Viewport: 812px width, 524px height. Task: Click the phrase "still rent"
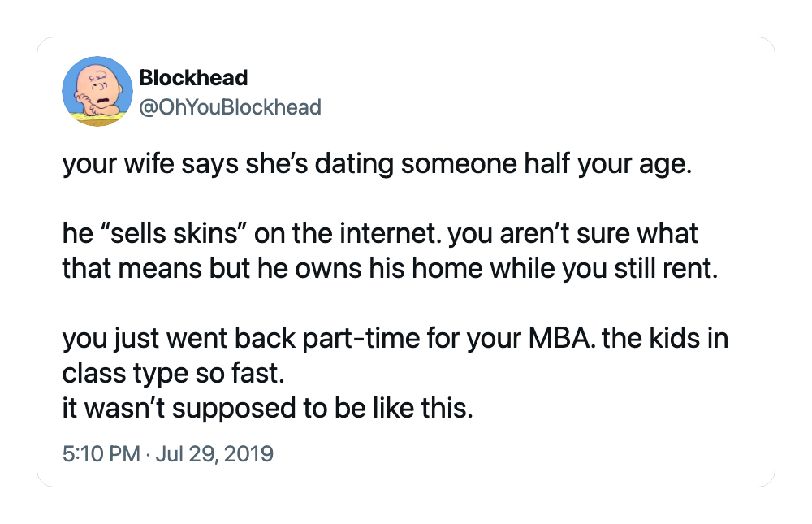click(664, 268)
